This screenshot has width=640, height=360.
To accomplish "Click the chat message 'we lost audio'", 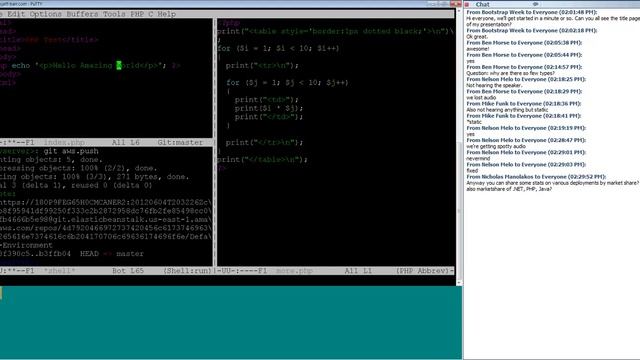I will coord(481,98).
